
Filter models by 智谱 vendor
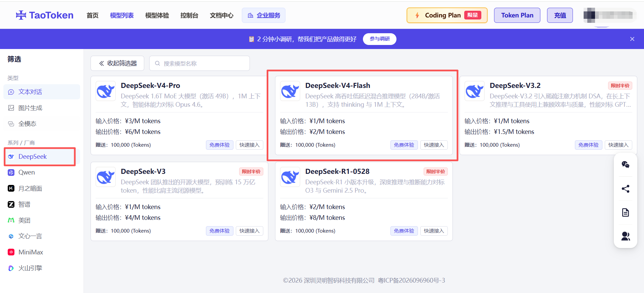pos(42,204)
